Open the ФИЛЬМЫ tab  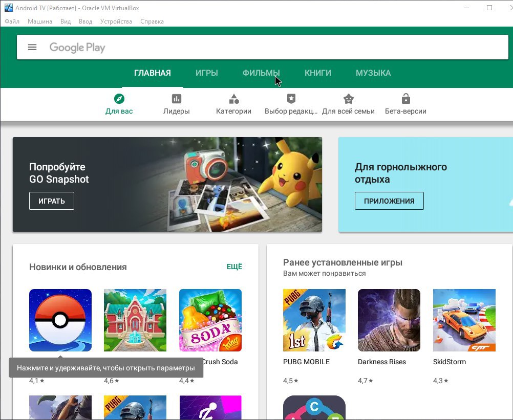pyautogui.click(x=261, y=73)
